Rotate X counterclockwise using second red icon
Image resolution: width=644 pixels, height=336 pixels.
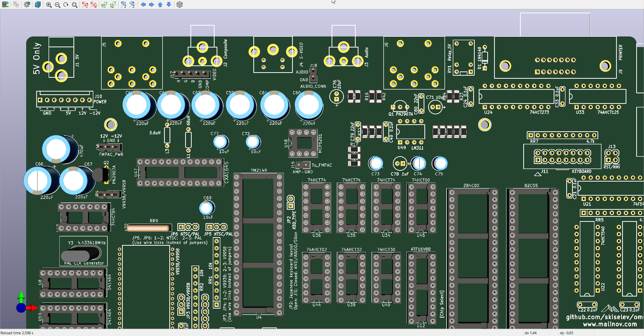pyautogui.click(x=94, y=5)
